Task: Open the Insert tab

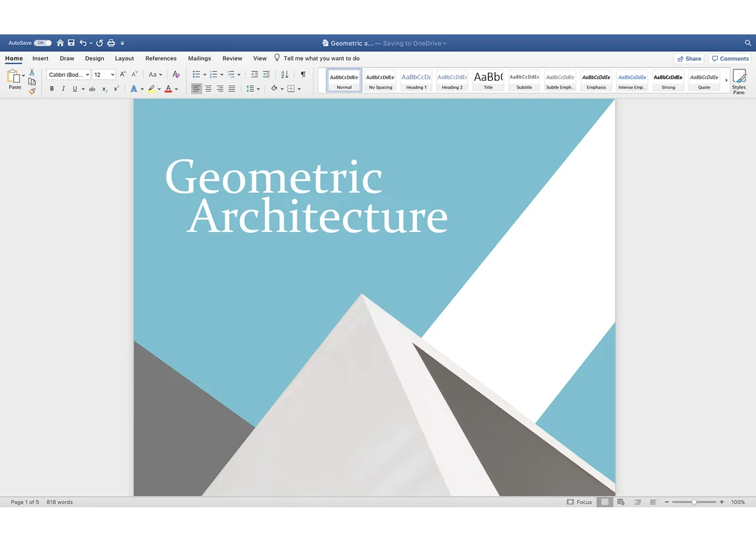Action: pos(40,58)
